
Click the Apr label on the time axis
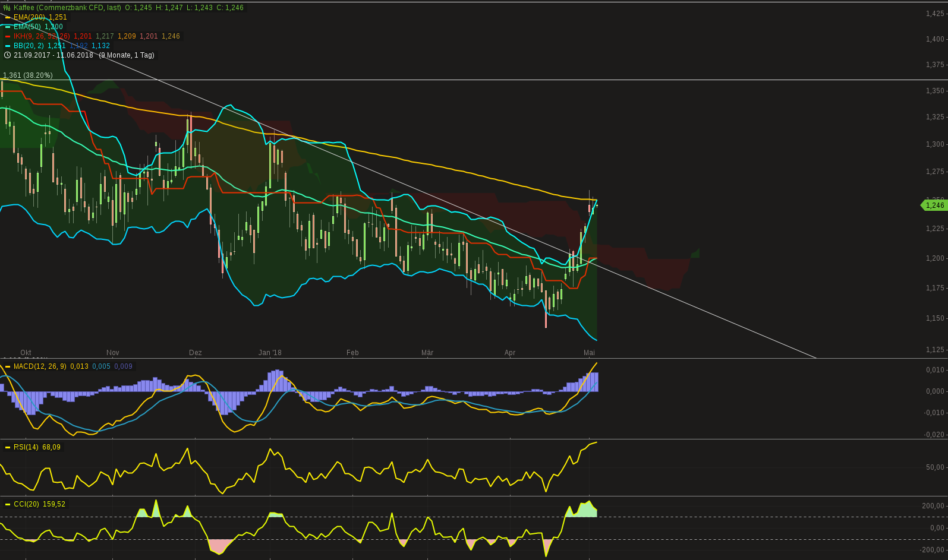click(510, 353)
